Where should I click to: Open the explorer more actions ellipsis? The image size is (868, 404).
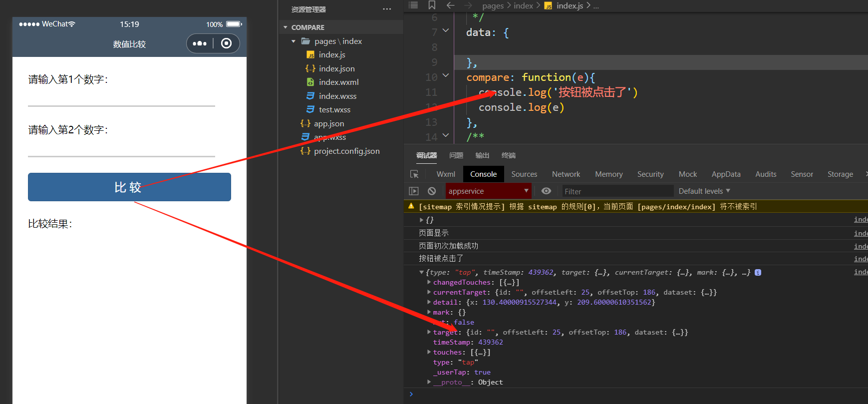(387, 9)
